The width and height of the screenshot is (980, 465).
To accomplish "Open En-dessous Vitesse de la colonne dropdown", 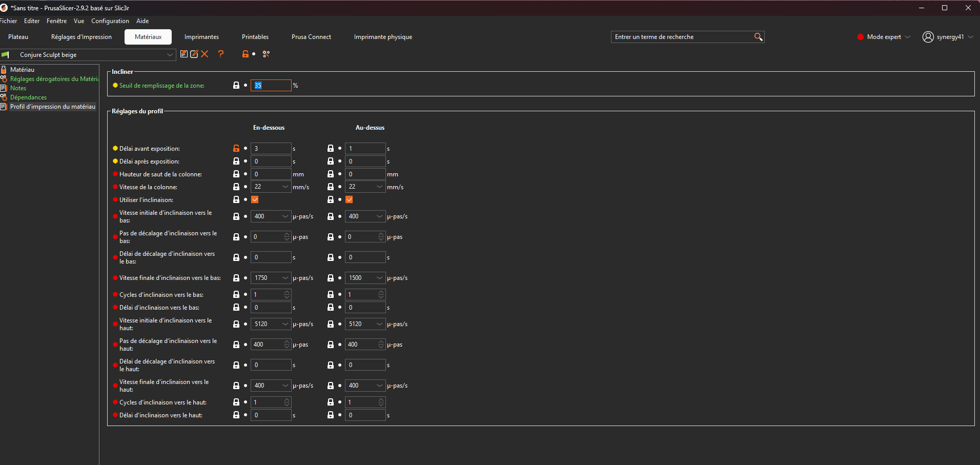I will click(285, 187).
